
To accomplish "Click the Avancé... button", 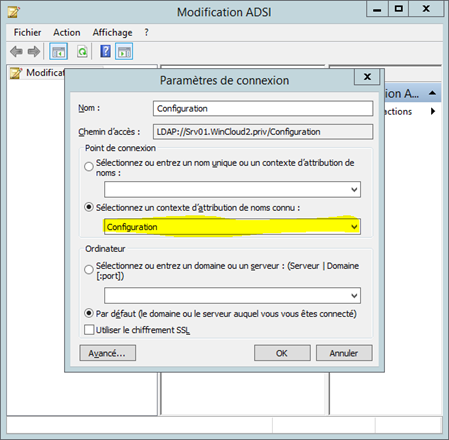I will point(107,353).
